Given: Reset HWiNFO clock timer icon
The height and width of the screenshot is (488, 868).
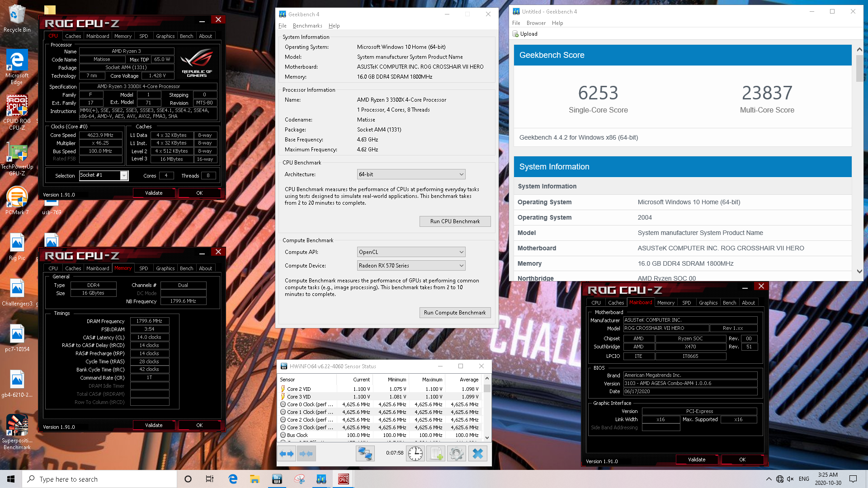Looking at the screenshot, I should coord(415,453).
